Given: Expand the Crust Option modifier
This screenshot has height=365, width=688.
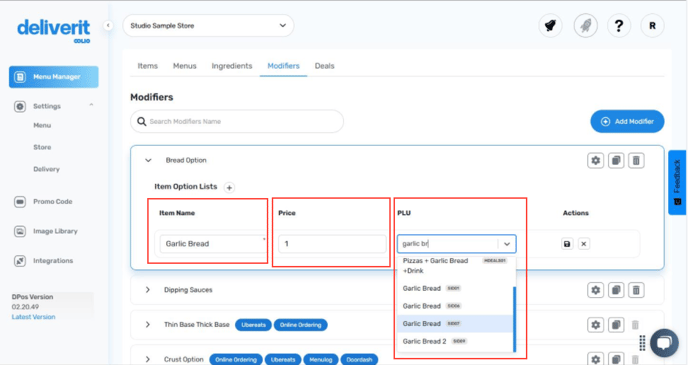Looking at the screenshot, I should (x=148, y=359).
